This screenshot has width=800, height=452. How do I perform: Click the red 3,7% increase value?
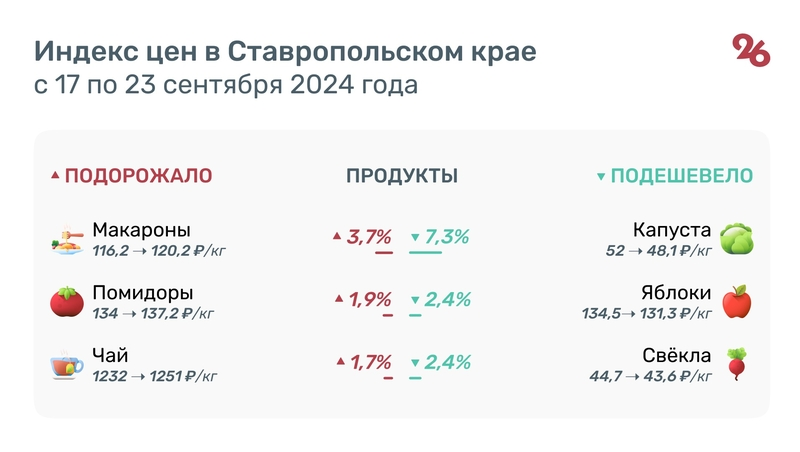[x=369, y=238]
